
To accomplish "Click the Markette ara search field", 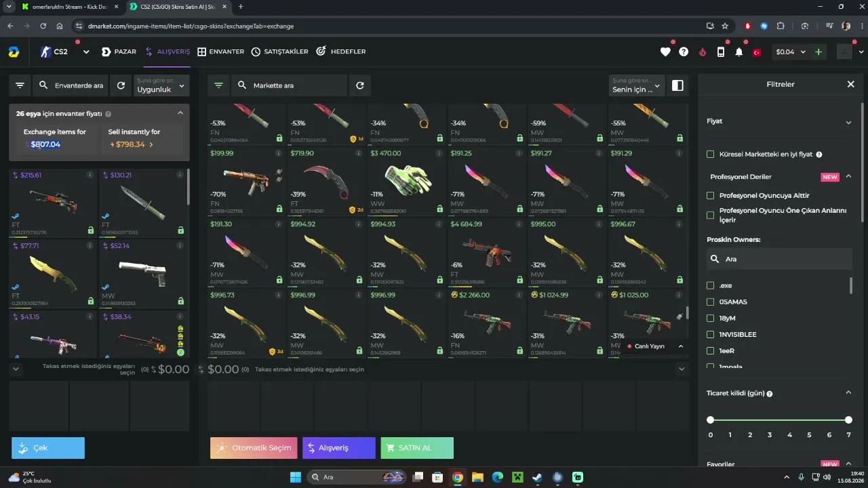I will pos(290,85).
